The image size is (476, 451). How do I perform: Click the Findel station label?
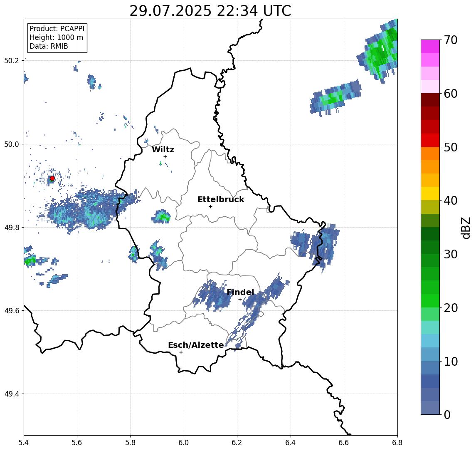(240, 292)
